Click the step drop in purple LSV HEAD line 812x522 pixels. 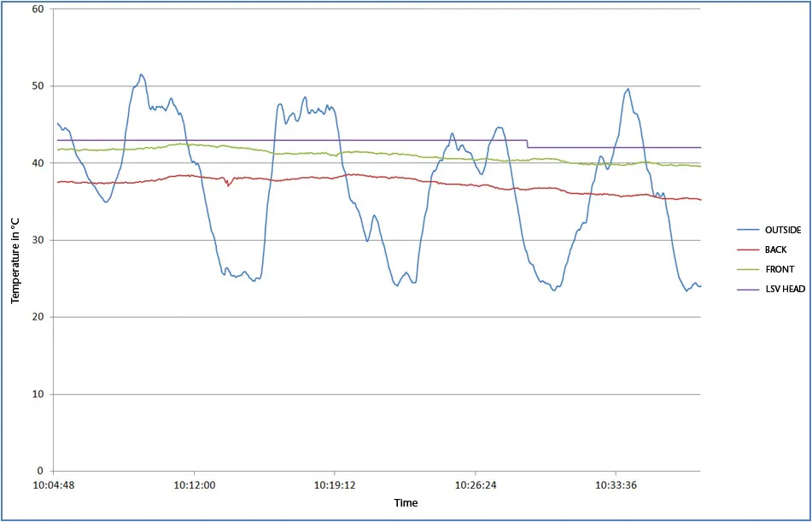coord(527,144)
